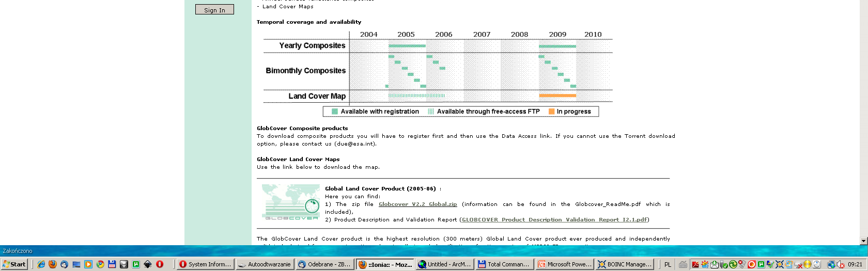The width and height of the screenshot is (868, 271).
Task: Click 'Land Cover Map' chart label
Action: pyautogui.click(x=317, y=96)
